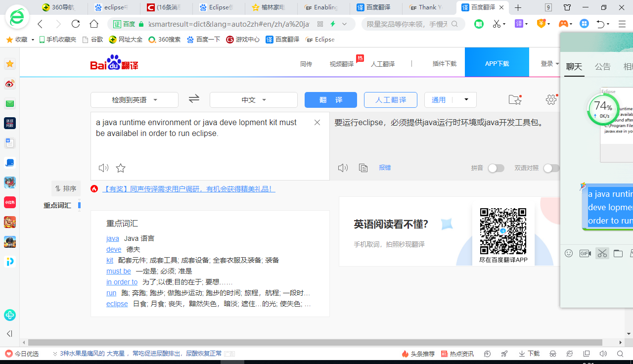The height and width of the screenshot is (364, 633).
Task: Switch to the 公告 tab in chat panel
Action: click(603, 66)
